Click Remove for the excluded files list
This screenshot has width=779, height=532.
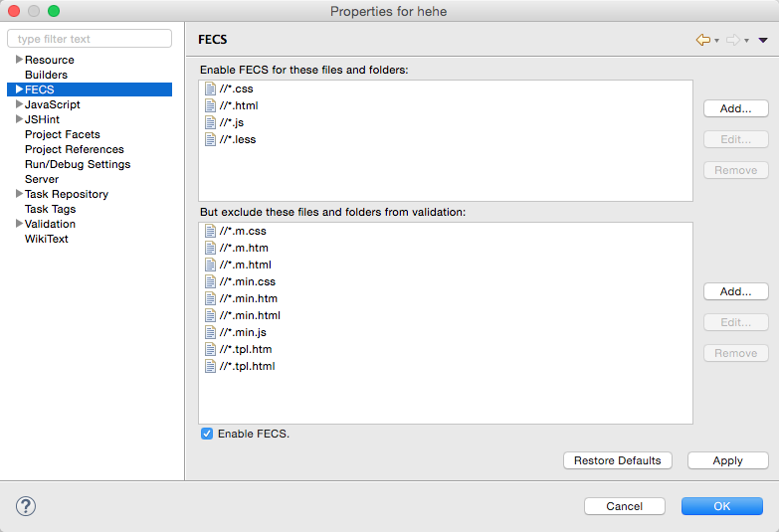pyautogui.click(x=736, y=353)
